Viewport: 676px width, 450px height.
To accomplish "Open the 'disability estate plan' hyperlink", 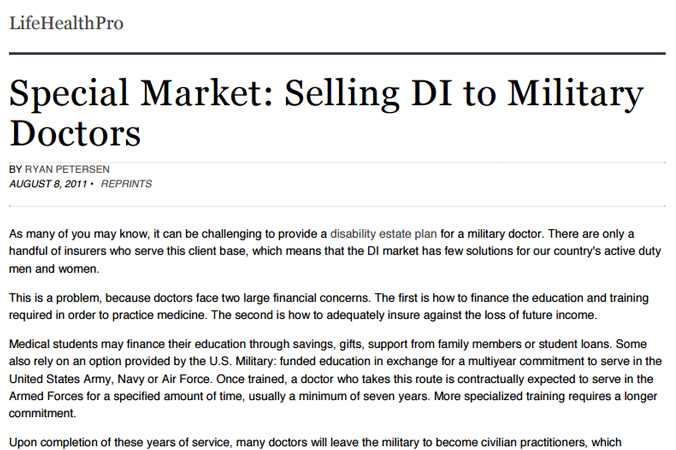I will point(383,234).
